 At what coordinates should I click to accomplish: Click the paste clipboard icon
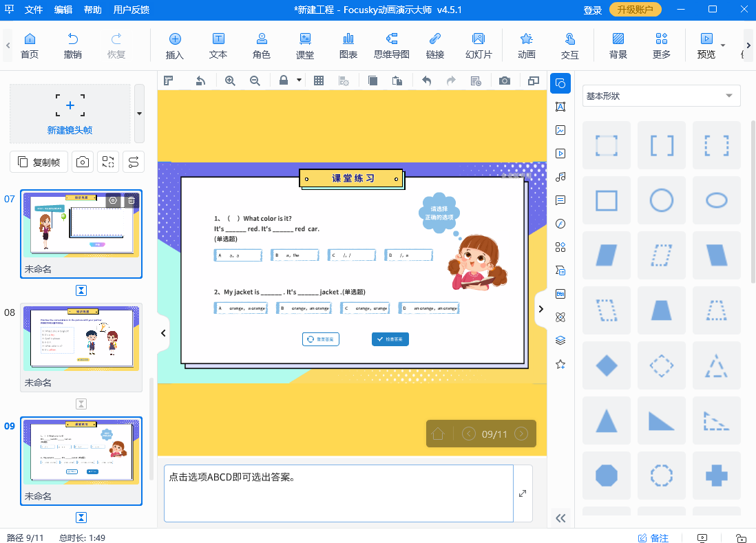pyautogui.click(x=397, y=81)
